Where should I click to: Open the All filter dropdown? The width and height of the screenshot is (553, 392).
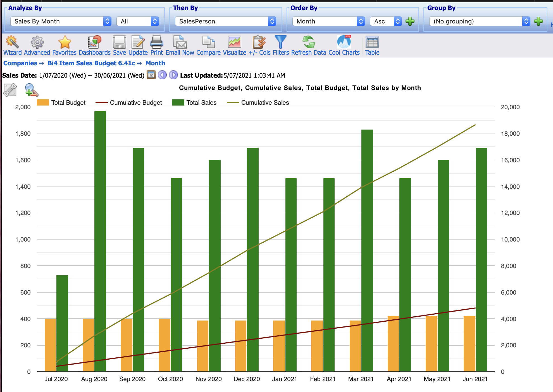pos(138,21)
